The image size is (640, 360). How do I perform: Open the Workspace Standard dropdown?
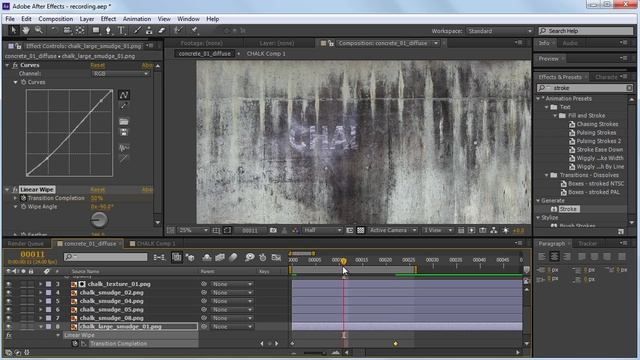coord(500,31)
